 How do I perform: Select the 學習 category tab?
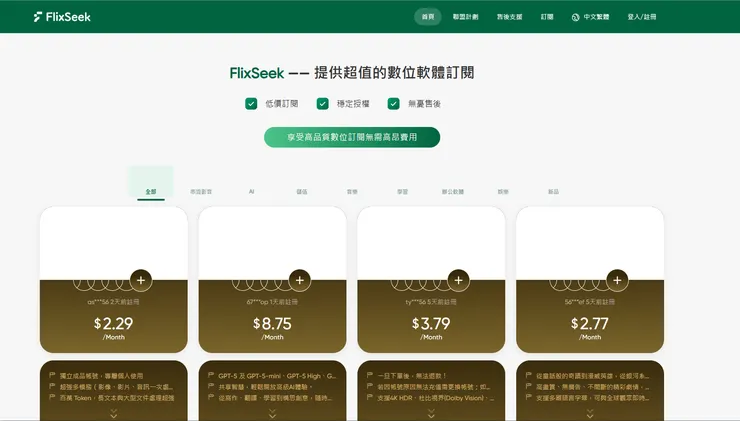click(x=403, y=192)
